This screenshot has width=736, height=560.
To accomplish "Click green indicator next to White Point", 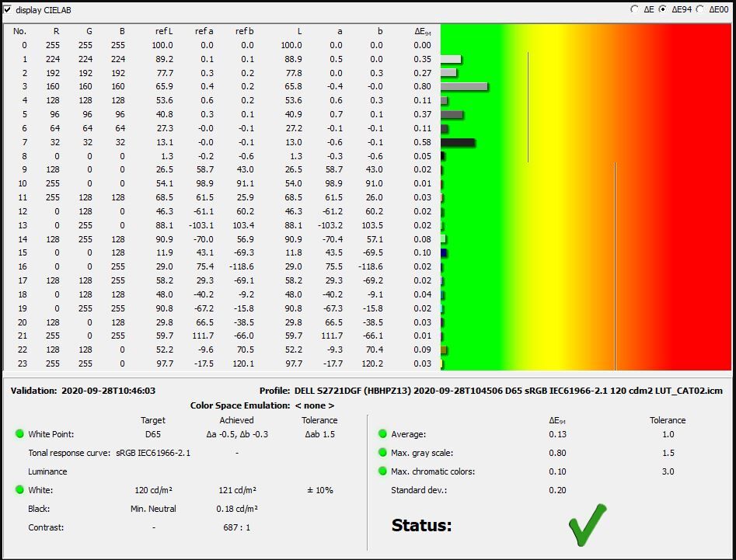I will tap(19, 434).
